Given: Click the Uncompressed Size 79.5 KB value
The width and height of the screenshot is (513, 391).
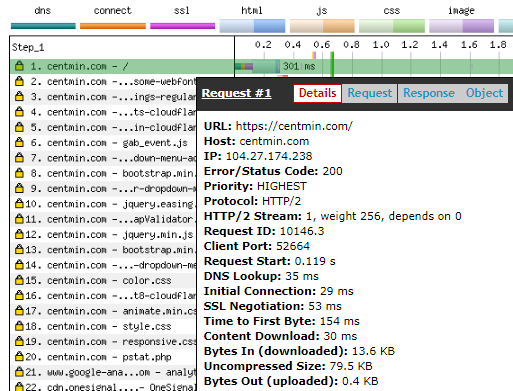Looking at the screenshot, I should (351, 366).
